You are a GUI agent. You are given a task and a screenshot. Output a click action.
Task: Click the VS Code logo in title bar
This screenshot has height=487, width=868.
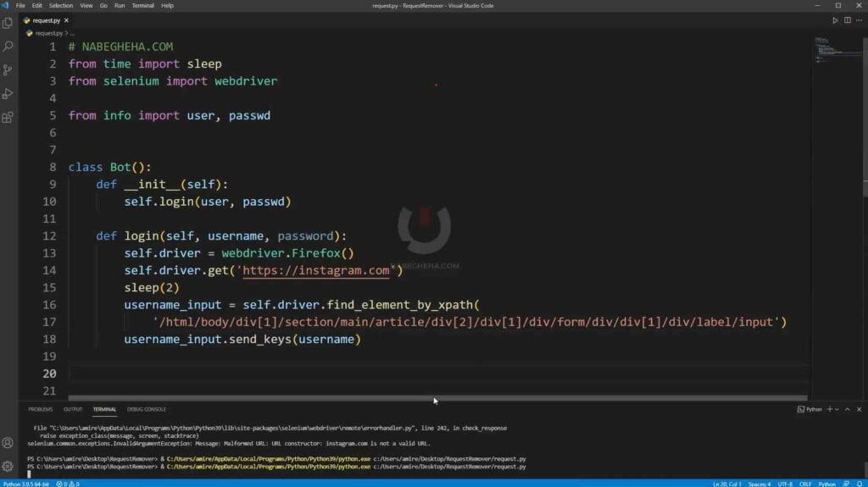tap(6, 6)
